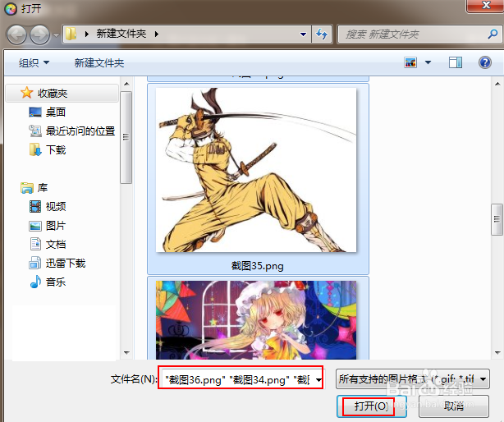This screenshot has height=422, width=504.
Task: Click the 图片 picture icon
Action: coord(35,226)
